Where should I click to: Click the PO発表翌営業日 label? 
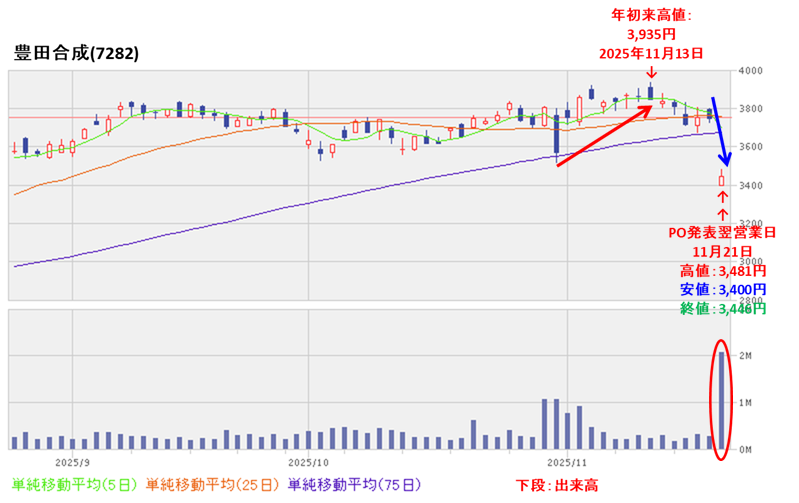tap(722, 233)
